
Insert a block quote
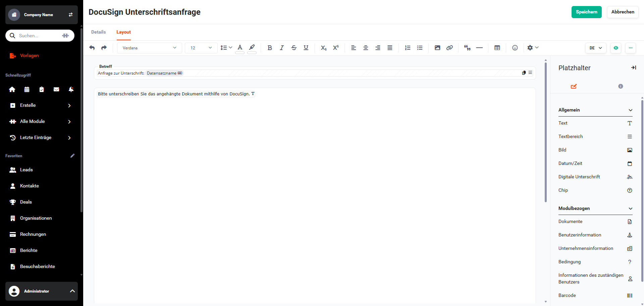(467, 48)
